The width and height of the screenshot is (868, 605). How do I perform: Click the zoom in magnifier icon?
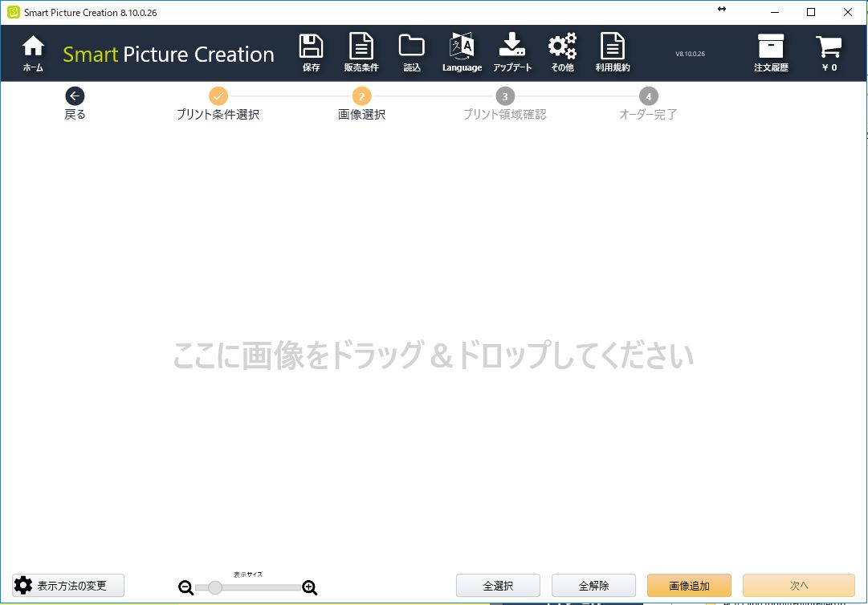[x=310, y=587]
